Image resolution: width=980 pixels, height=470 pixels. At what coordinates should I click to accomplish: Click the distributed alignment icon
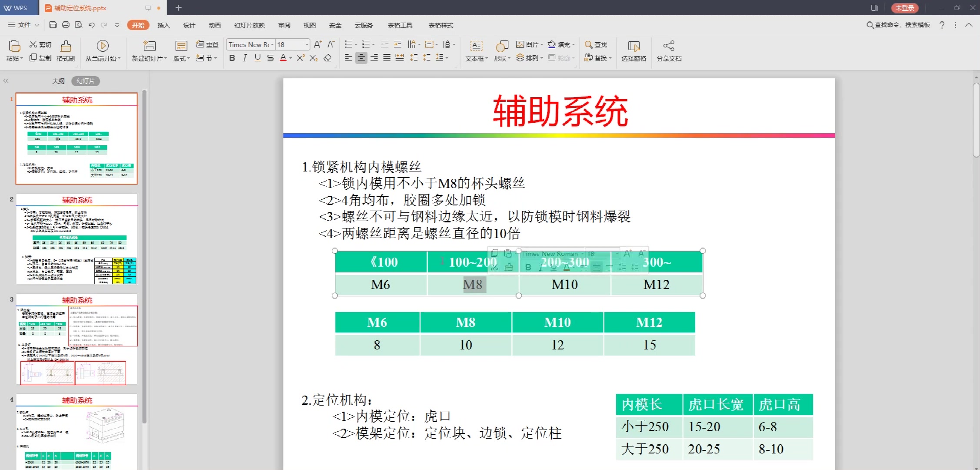coord(400,58)
